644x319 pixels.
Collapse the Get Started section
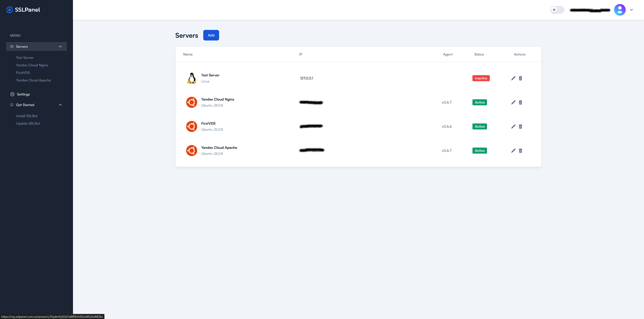60,105
